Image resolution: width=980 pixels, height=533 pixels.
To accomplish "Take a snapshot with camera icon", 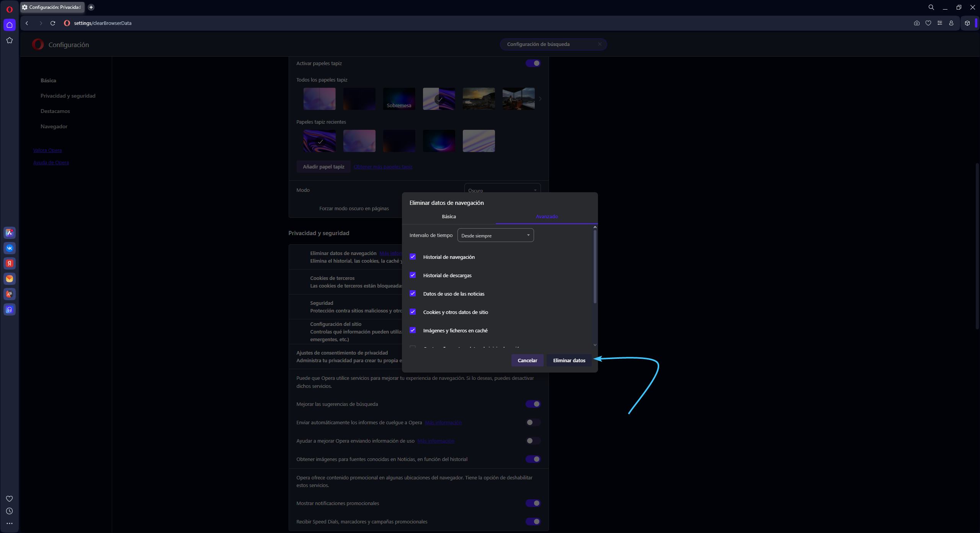I will pyautogui.click(x=917, y=23).
